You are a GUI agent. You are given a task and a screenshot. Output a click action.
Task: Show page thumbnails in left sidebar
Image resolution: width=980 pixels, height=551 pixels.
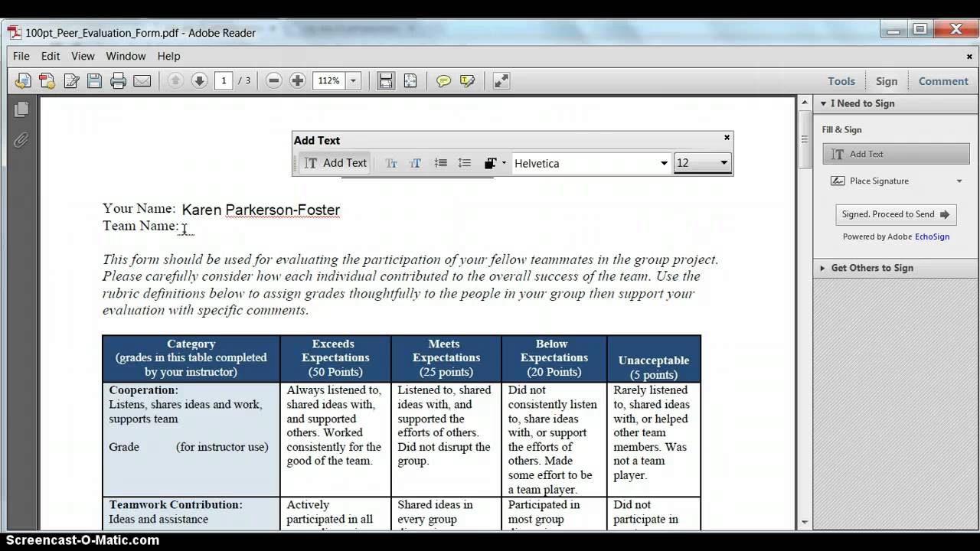pos(21,109)
